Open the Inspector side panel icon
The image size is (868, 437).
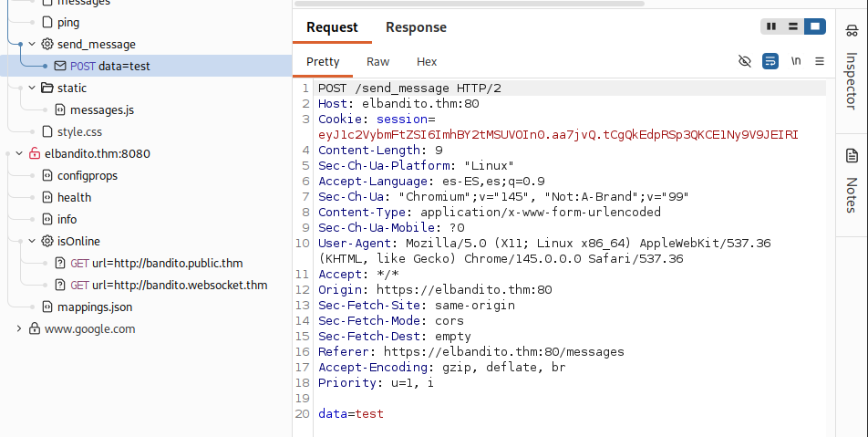[852, 30]
